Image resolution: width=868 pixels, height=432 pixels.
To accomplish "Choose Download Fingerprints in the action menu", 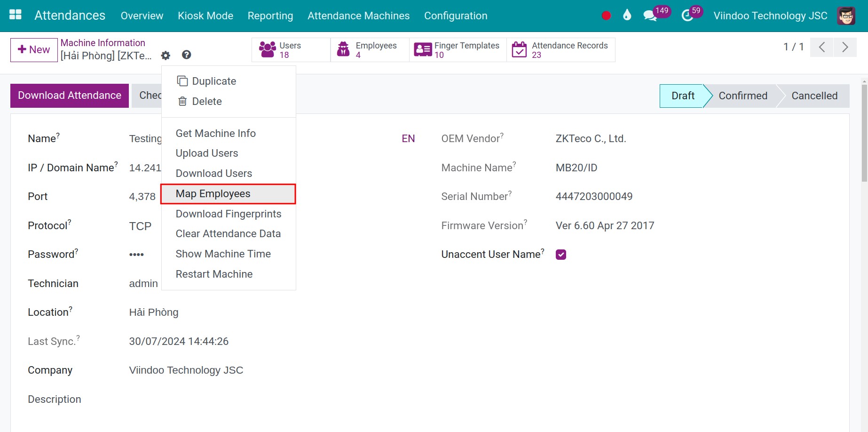I will point(228,214).
